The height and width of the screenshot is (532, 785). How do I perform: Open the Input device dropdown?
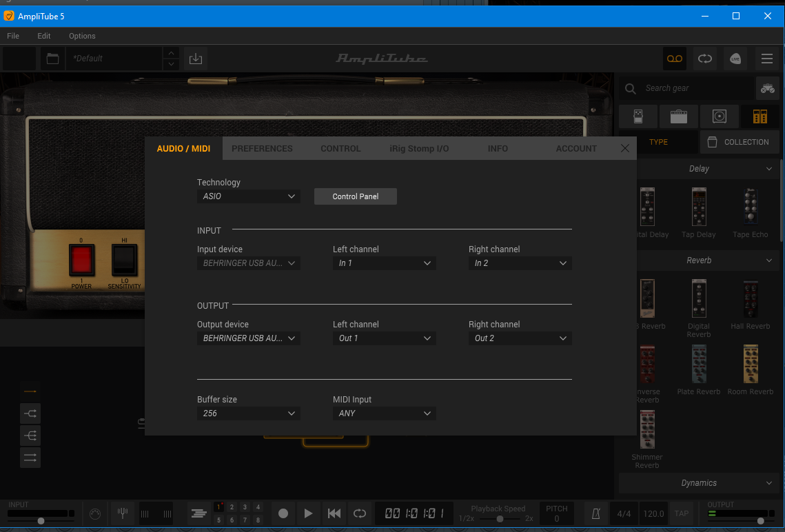tap(249, 263)
